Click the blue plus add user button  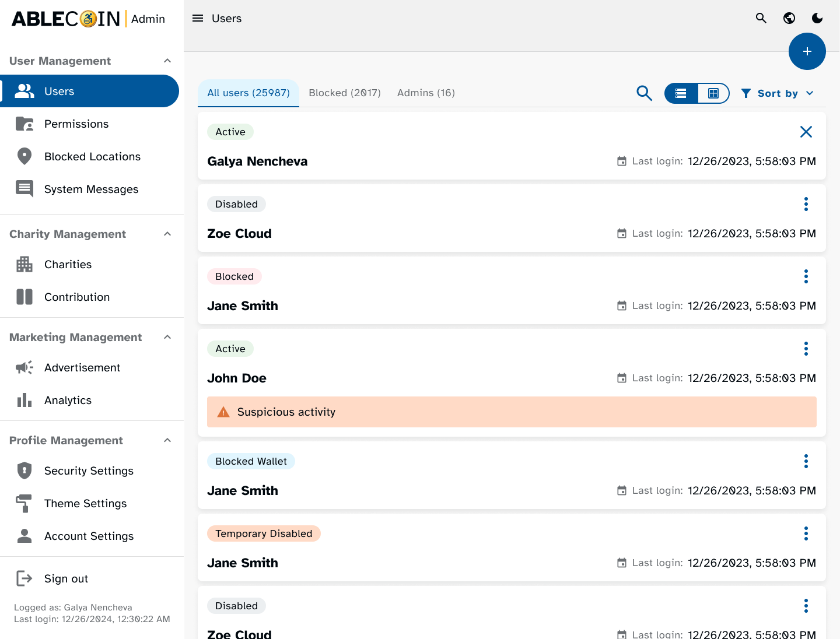pos(807,51)
